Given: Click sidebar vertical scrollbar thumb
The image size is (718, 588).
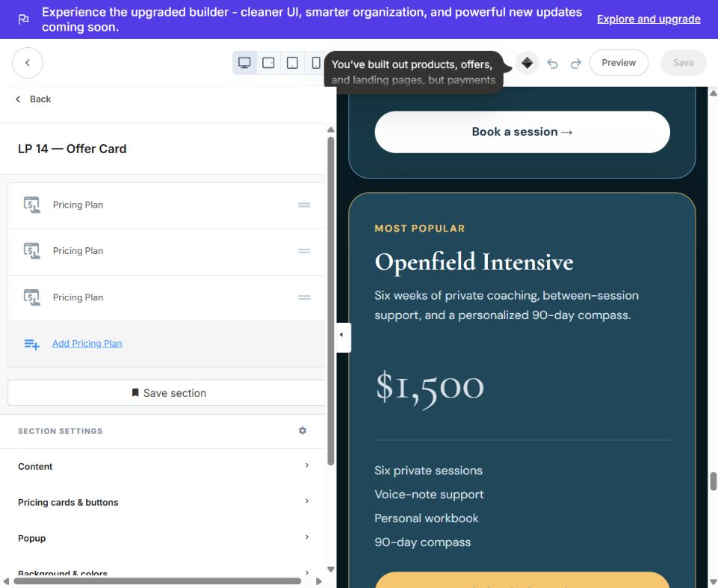Looking at the screenshot, I should (x=331, y=300).
